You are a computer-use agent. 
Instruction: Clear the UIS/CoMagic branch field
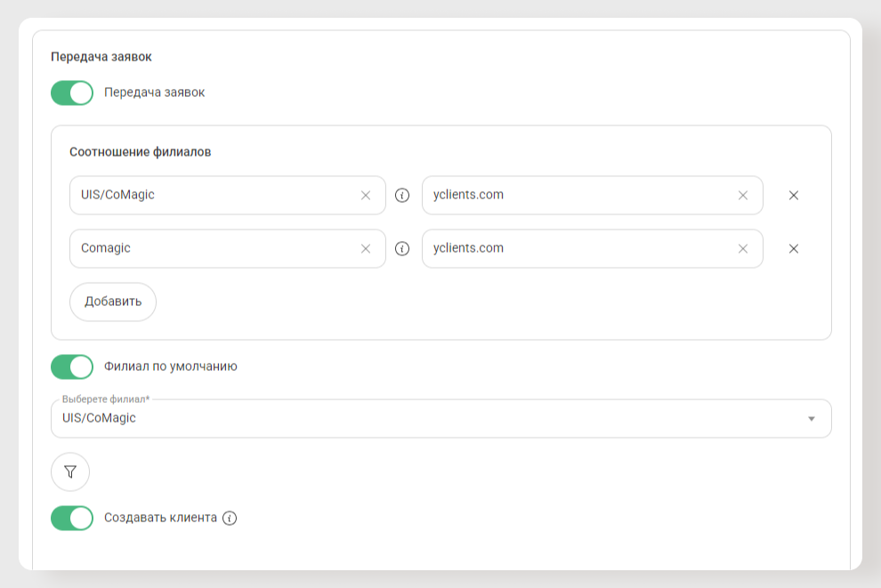point(366,196)
